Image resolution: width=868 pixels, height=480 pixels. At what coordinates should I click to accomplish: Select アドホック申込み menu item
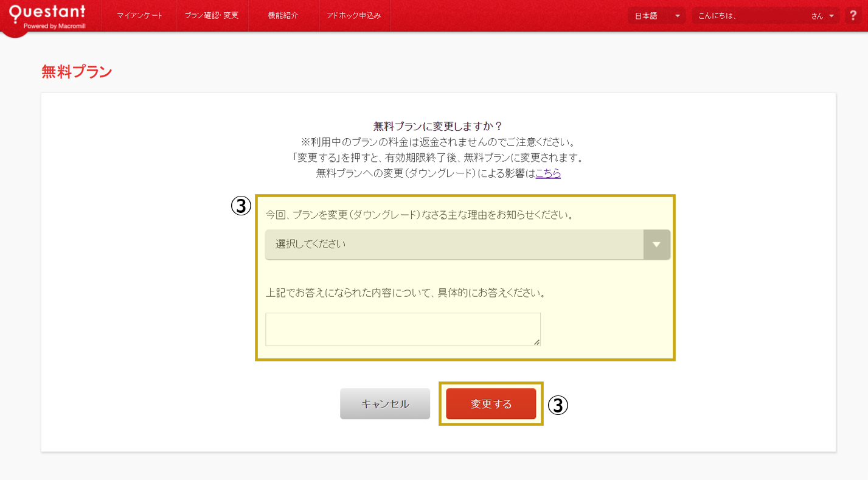[354, 16]
